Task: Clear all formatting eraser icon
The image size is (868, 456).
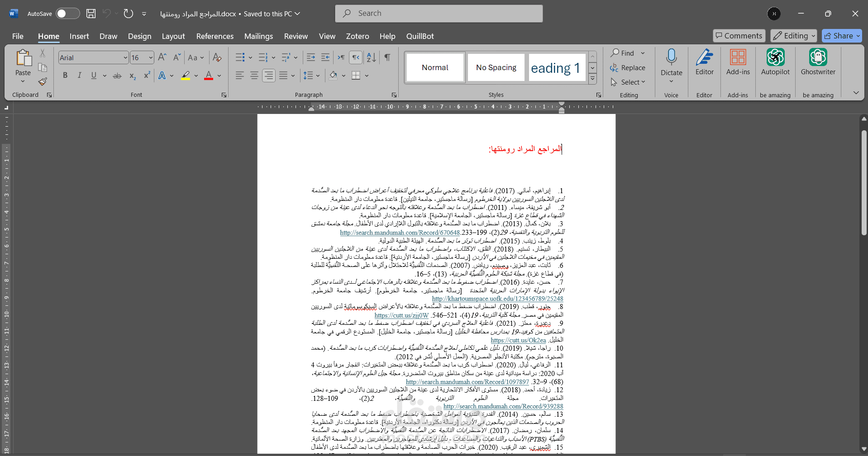Action: click(217, 57)
